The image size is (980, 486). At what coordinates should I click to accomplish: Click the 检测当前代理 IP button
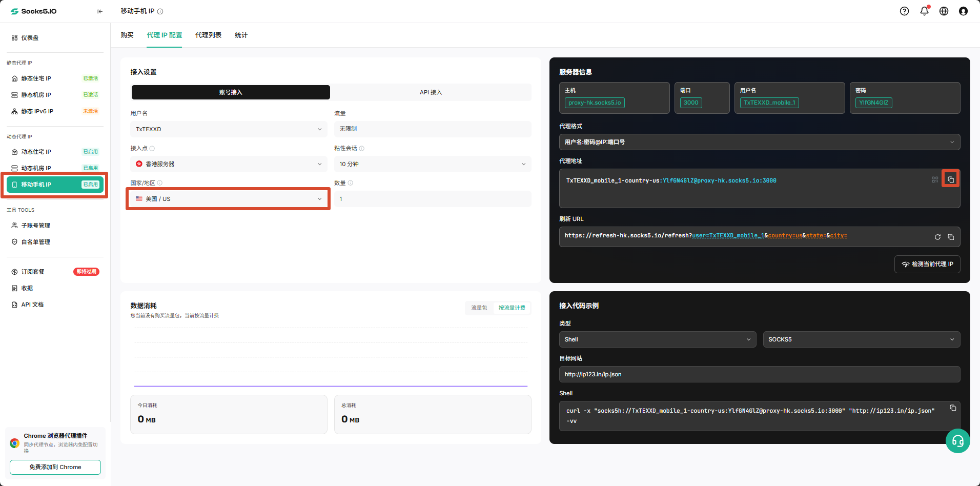click(927, 264)
